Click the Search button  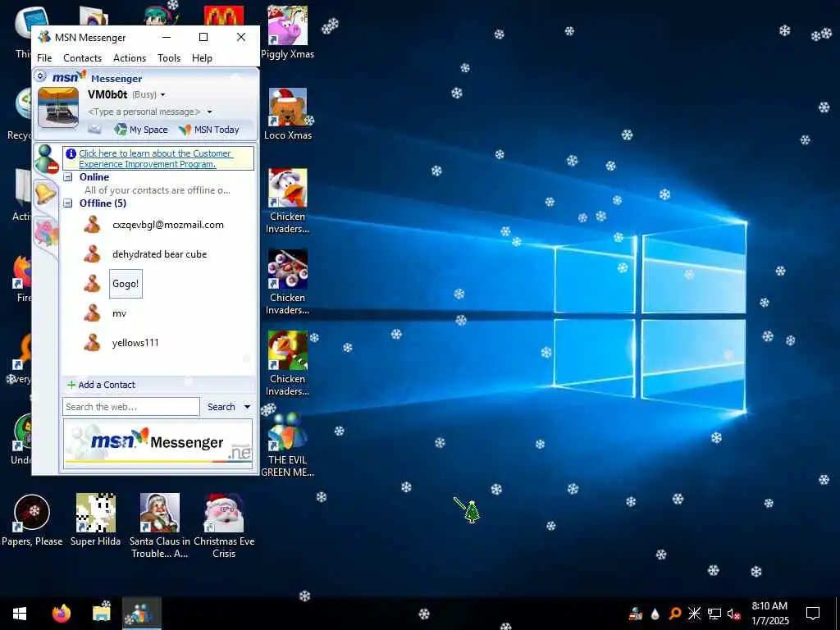tap(221, 407)
